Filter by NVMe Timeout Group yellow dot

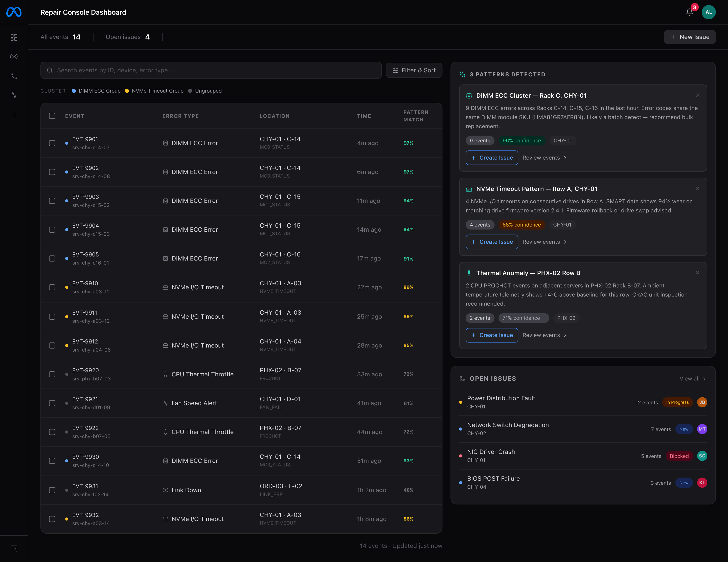click(127, 91)
